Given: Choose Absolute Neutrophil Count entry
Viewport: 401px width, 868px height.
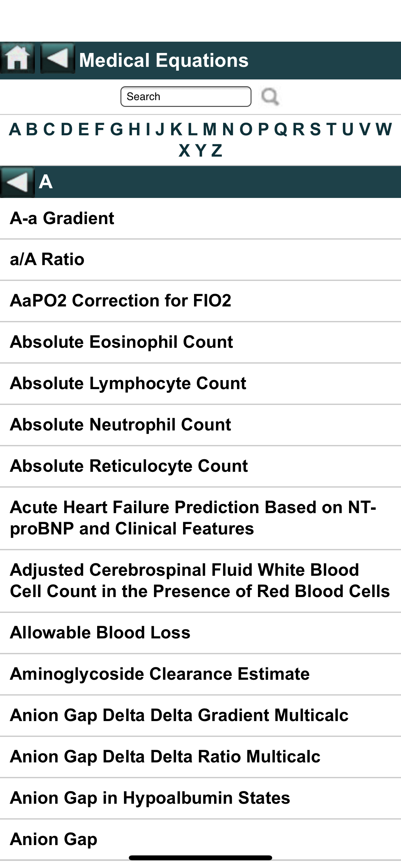Looking at the screenshot, I should pos(200,425).
